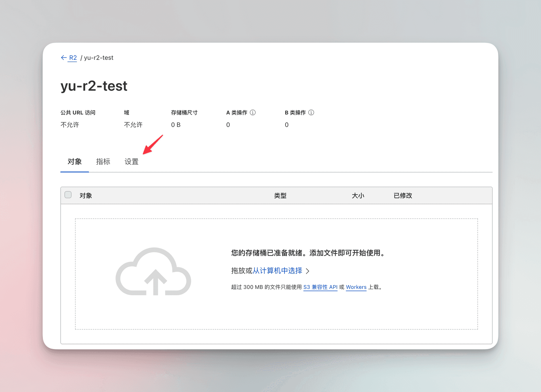Open the Workers link
Viewport: 541px width, 392px height.
point(356,287)
